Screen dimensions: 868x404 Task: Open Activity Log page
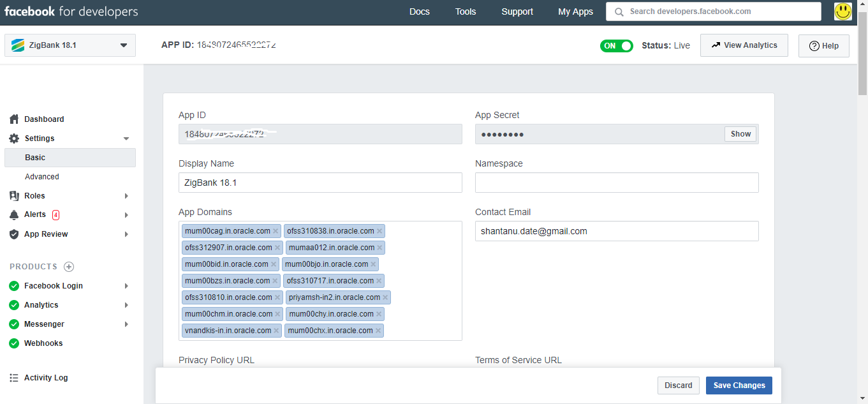pos(46,378)
